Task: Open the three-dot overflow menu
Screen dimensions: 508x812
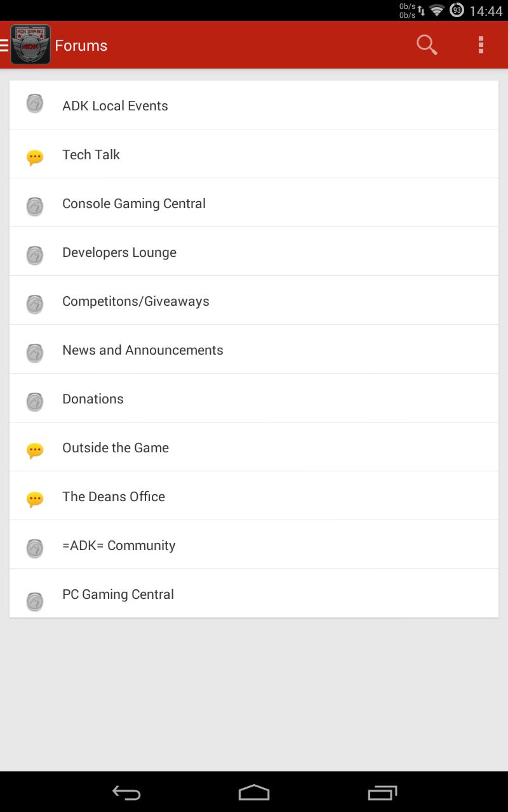Action: [x=481, y=45]
